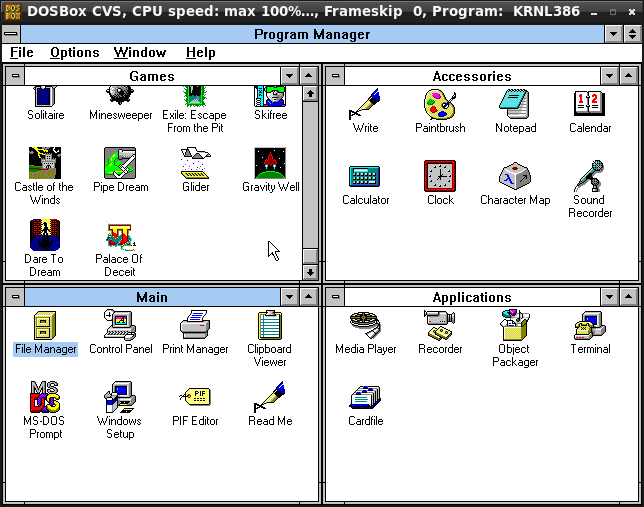Select the Skifree game icon

[270, 96]
